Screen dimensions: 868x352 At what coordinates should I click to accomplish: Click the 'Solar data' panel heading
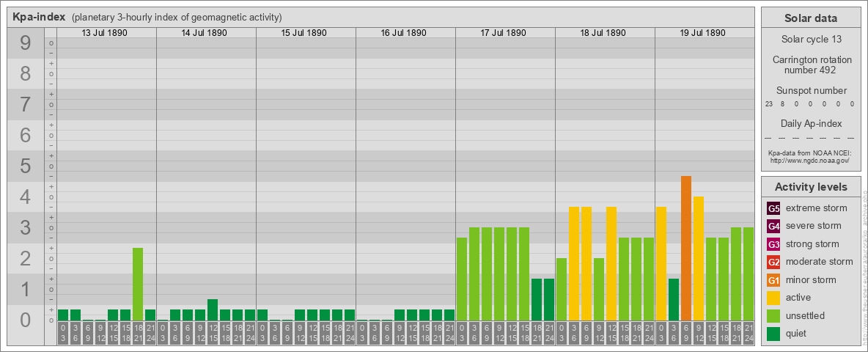[810, 18]
